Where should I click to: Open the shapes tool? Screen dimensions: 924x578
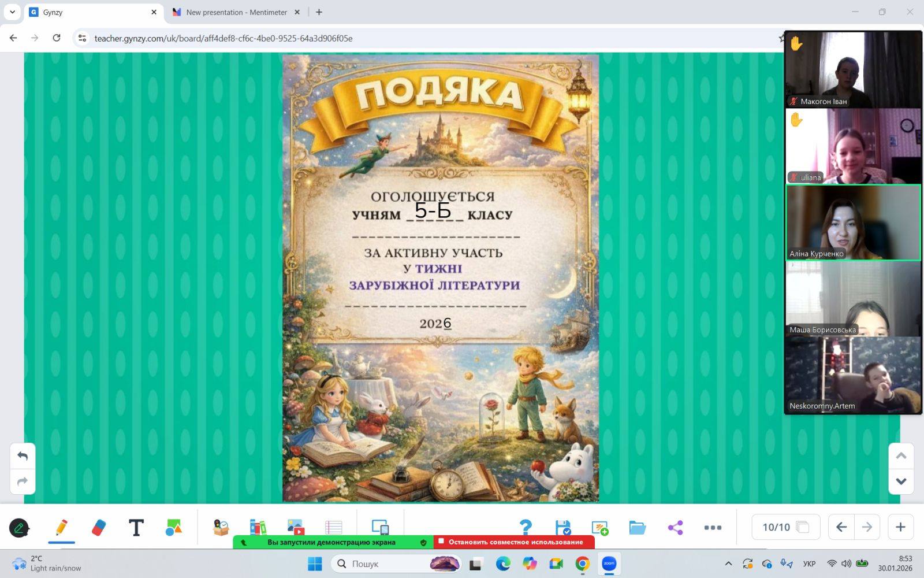pos(173,527)
